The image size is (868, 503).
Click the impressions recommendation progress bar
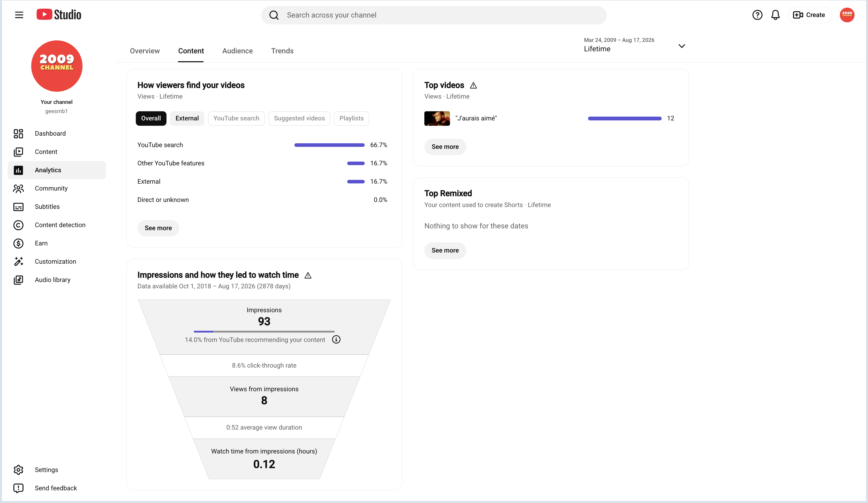point(264,331)
